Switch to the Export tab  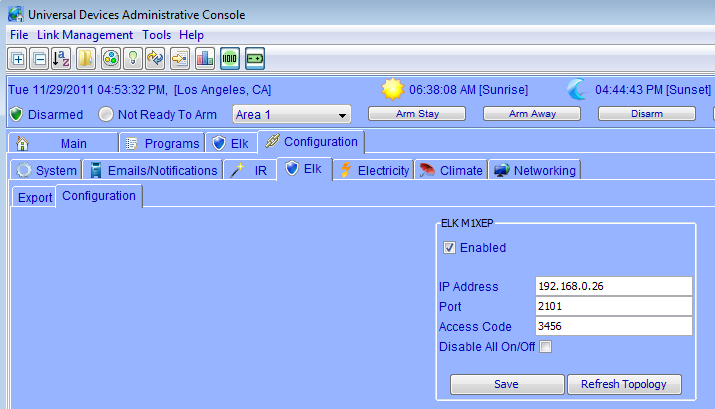click(34, 197)
